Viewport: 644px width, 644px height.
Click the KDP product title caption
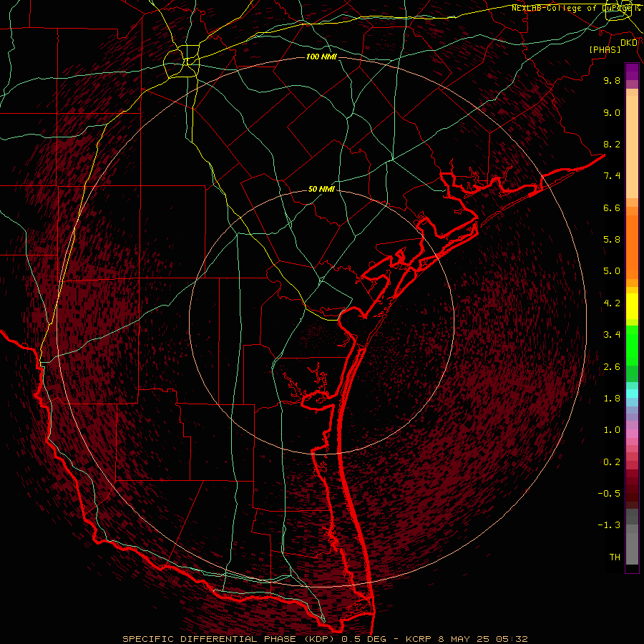click(x=325, y=639)
